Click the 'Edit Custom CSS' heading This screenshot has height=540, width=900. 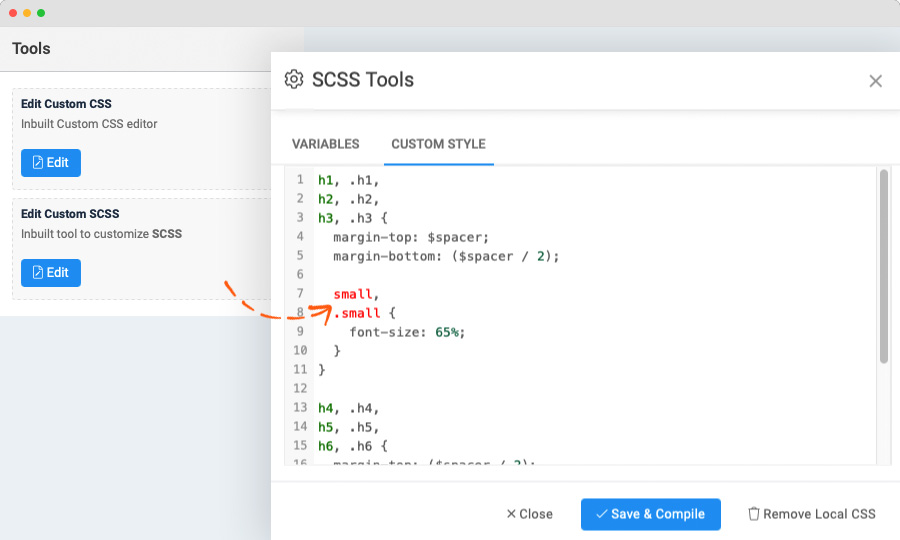click(x=66, y=104)
